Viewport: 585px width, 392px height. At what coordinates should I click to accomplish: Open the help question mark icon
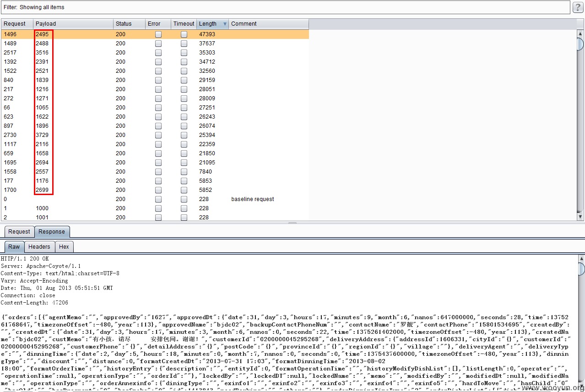coord(578,7)
